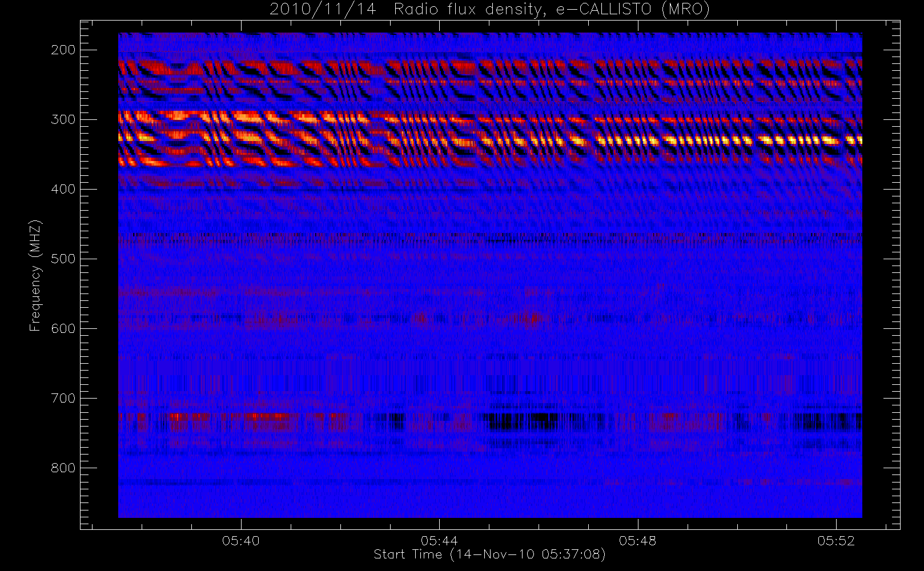
Task: Click the 05:40 time tick label
Action: pyautogui.click(x=241, y=541)
